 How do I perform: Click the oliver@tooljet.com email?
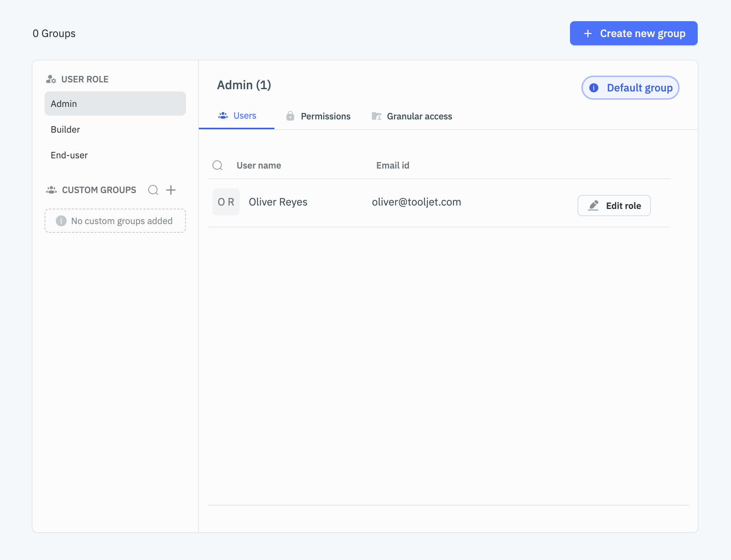(x=416, y=202)
